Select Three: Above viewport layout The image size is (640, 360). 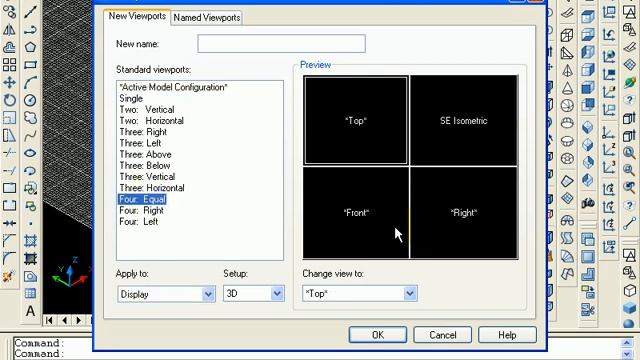click(x=145, y=154)
